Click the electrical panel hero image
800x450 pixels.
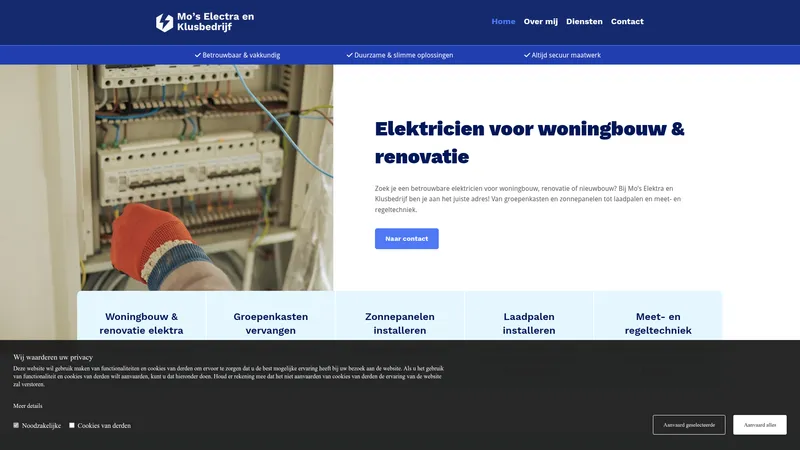[x=166, y=178]
